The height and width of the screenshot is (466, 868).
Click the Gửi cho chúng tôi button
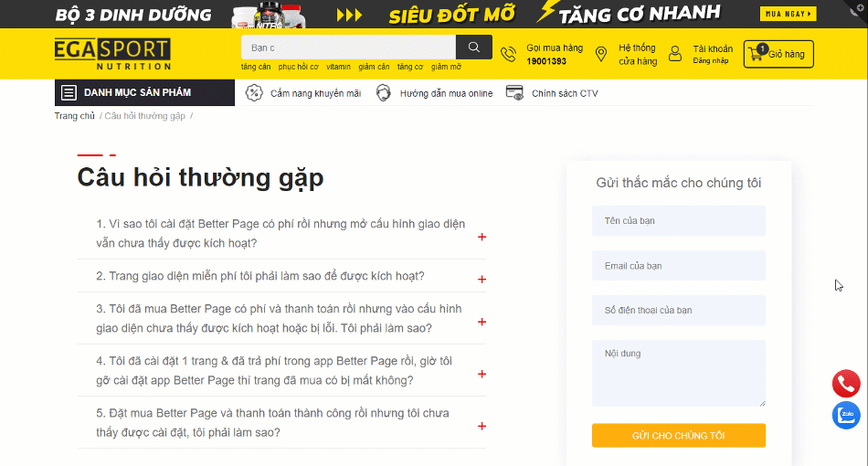[678, 436]
